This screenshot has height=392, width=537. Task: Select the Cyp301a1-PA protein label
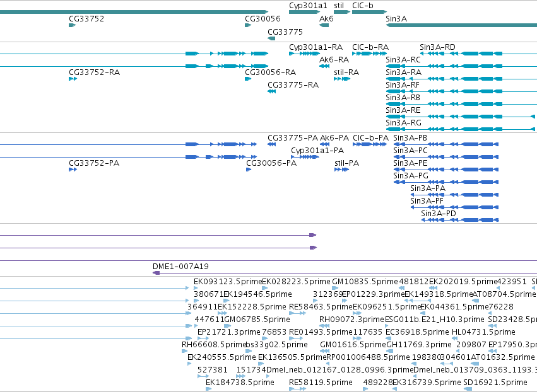[317, 151]
